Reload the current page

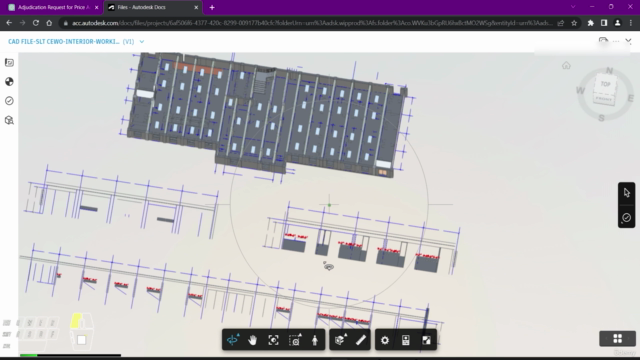[36, 23]
